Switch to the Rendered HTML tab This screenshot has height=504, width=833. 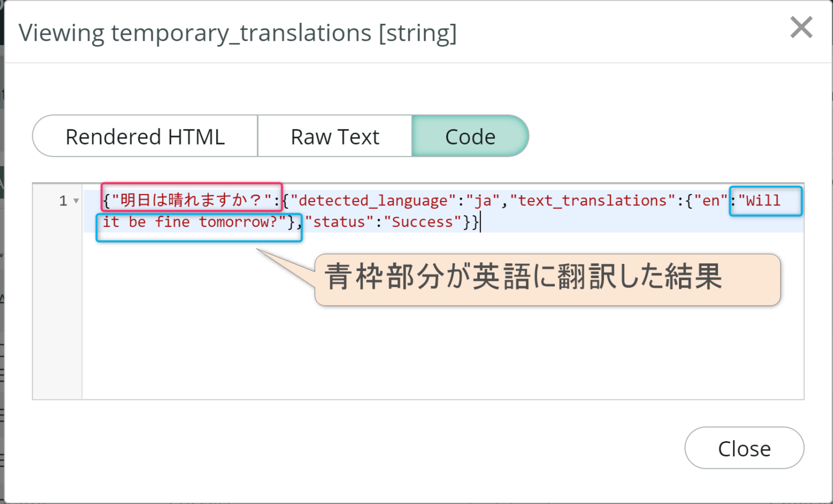(x=145, y=136)
